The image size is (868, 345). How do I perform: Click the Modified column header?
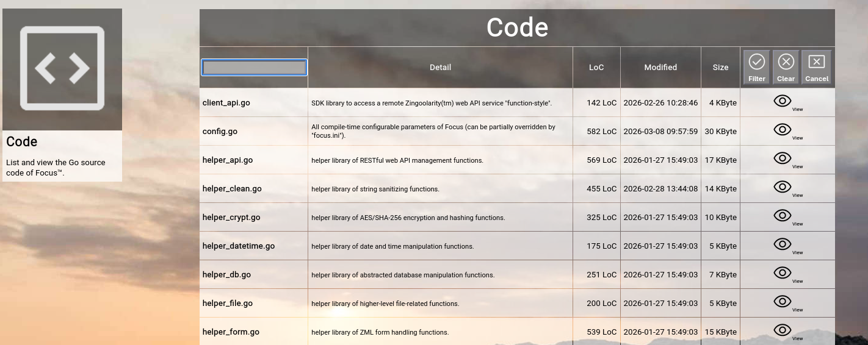coord(660,68)
